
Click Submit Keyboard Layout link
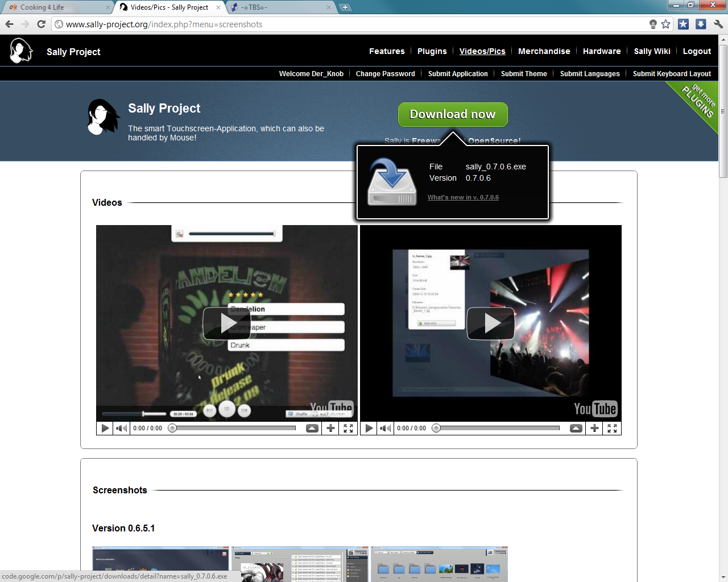point(672,74)
